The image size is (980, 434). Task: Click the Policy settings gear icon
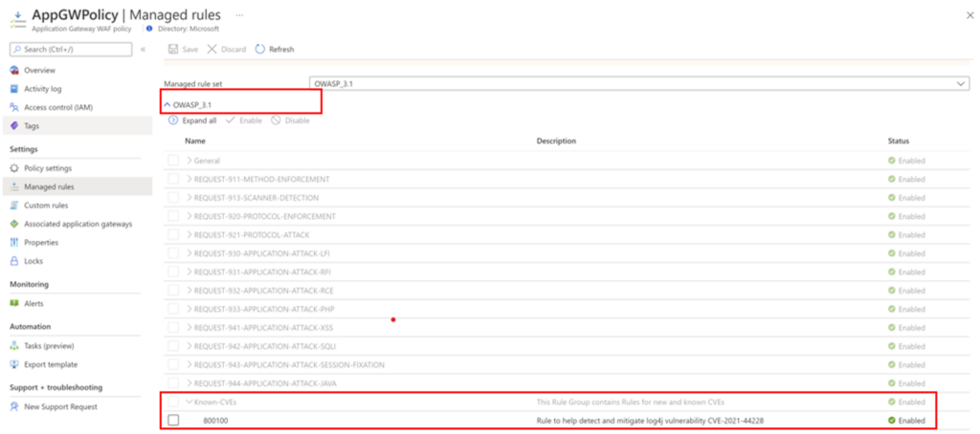click(14, 168)
